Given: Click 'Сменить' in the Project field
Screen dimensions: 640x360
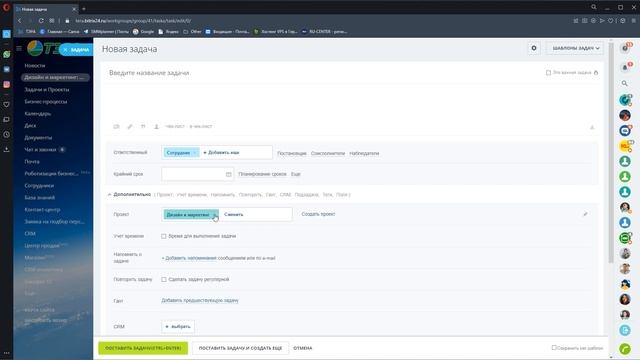Looking at the screenshot, I should pos(233,214).
